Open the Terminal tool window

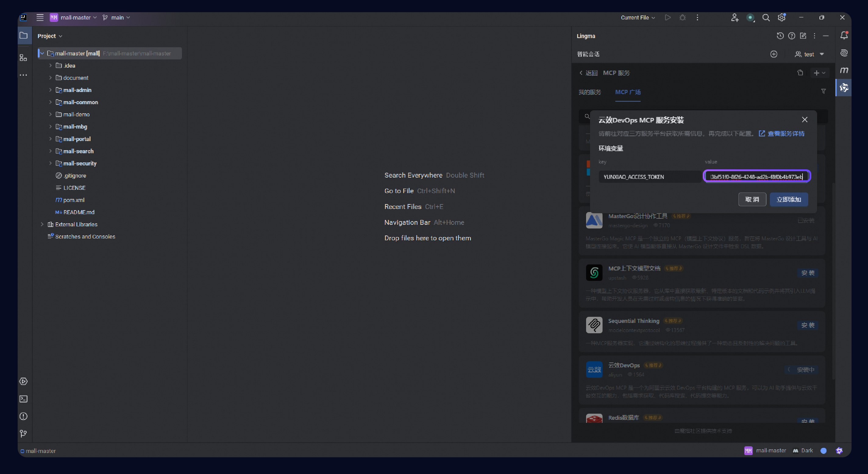click(x=23, y=399)
